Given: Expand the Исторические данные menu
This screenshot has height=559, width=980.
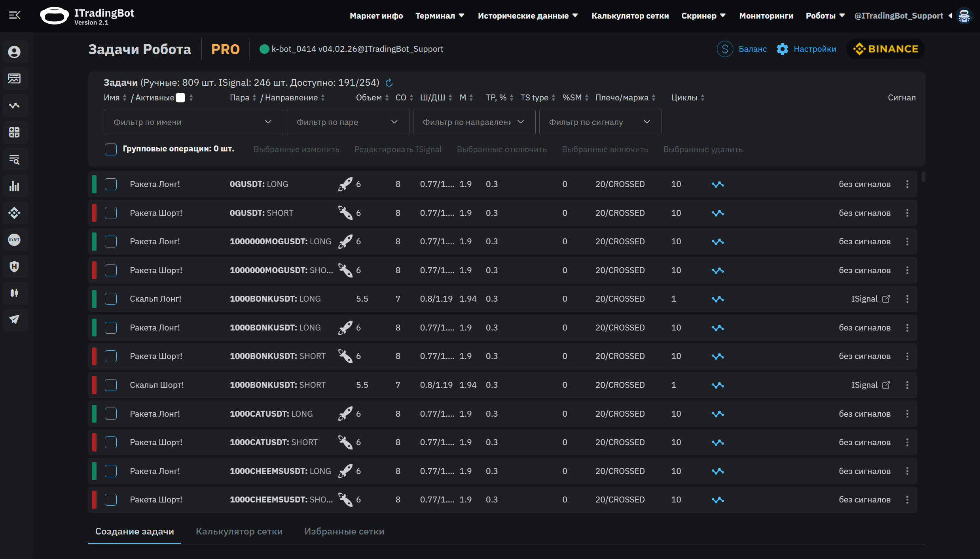Looking at the screenshot, I should tap(527, 15).
